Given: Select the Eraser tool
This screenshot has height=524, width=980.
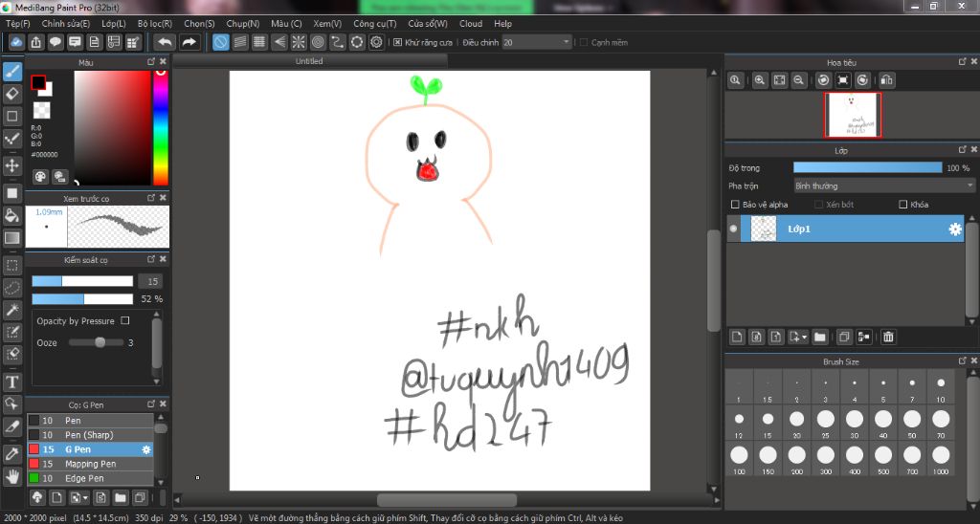Looking at the screenshot, I should tap(11, 94).
